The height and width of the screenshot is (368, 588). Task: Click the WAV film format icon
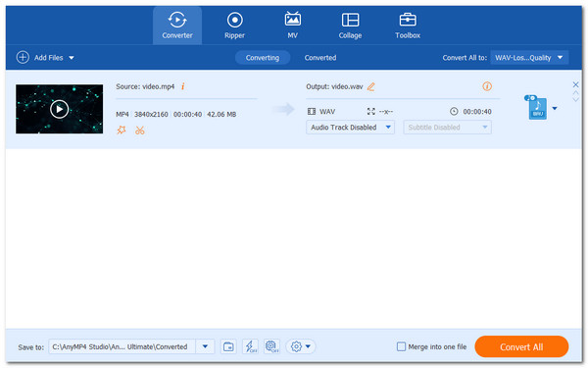(312, 111)
